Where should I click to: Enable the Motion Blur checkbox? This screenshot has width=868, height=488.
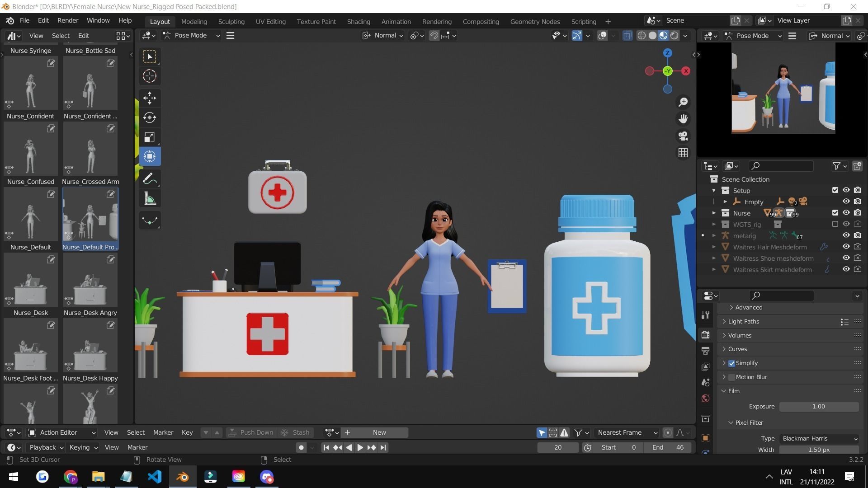click(731, 377)
